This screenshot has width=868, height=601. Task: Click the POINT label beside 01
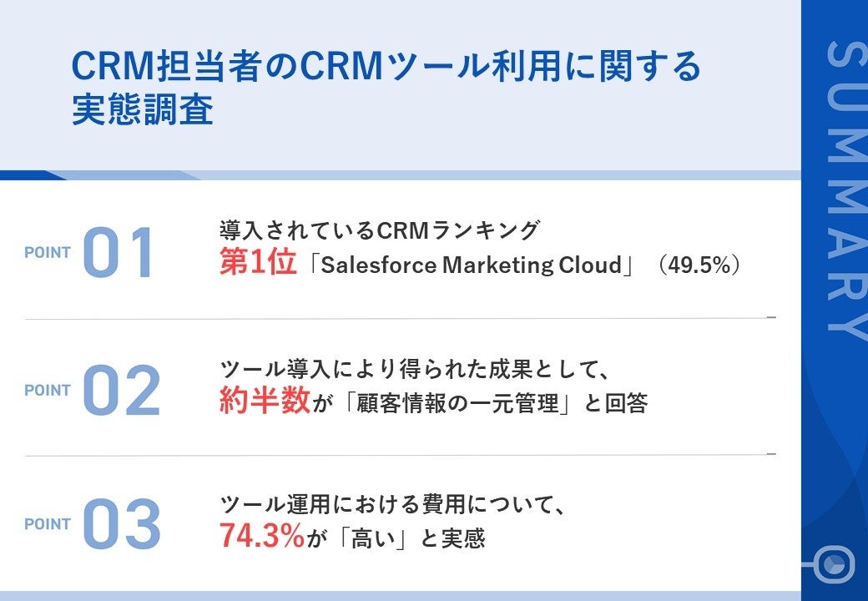[48, 253]
